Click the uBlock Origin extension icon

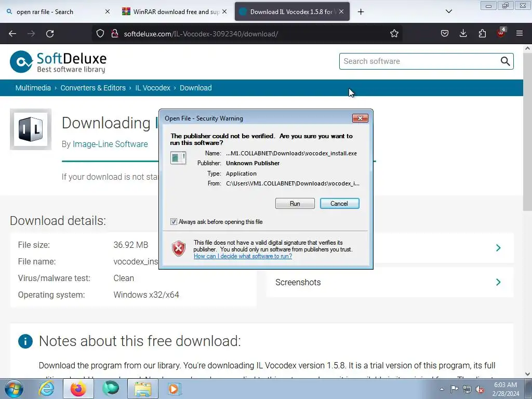(x=501, y=33)
